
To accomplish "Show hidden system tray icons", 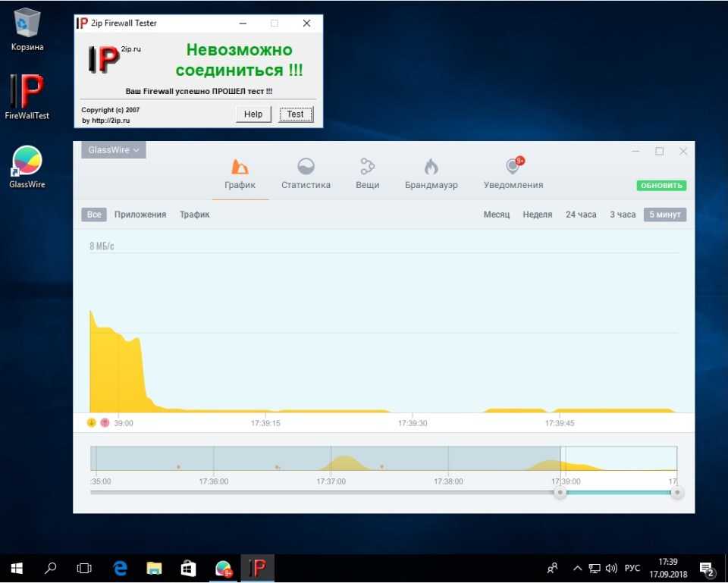I will pyautogui.click(x=577, y=568).
